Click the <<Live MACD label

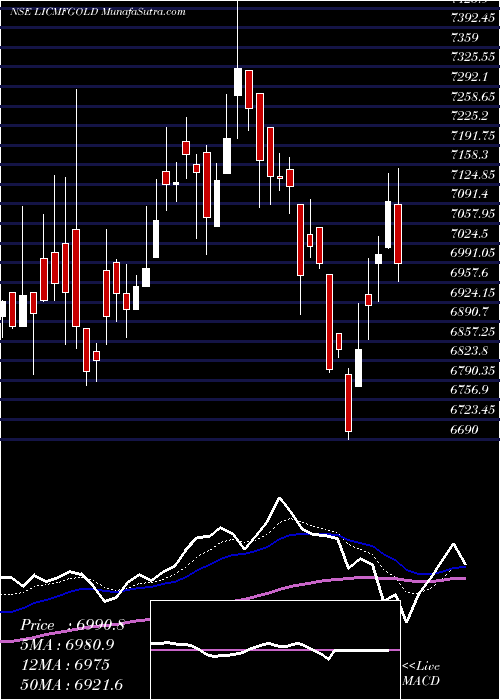coord(421,673)
